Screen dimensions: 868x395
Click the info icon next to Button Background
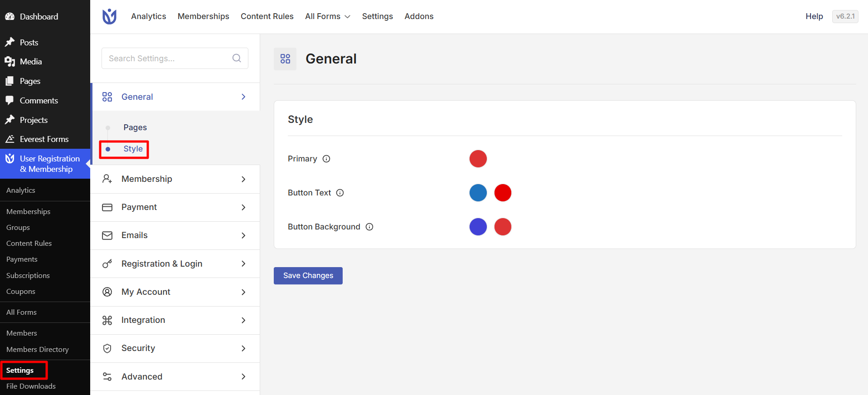369,227
